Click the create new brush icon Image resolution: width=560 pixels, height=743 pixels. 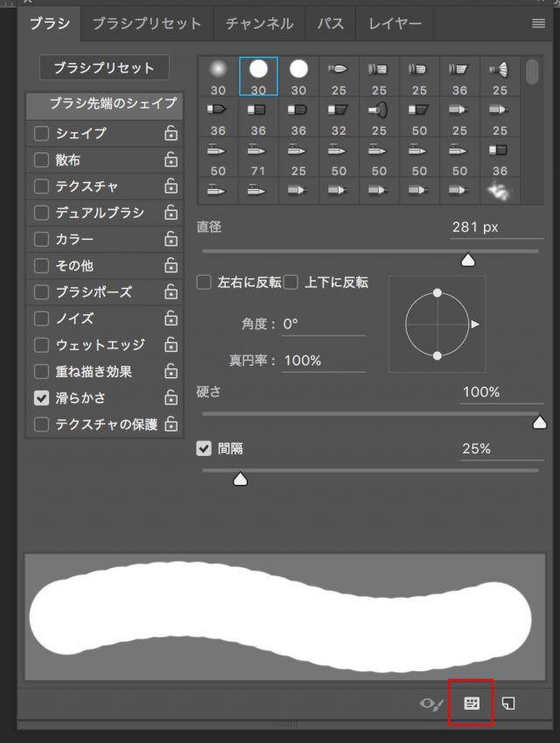508,703
